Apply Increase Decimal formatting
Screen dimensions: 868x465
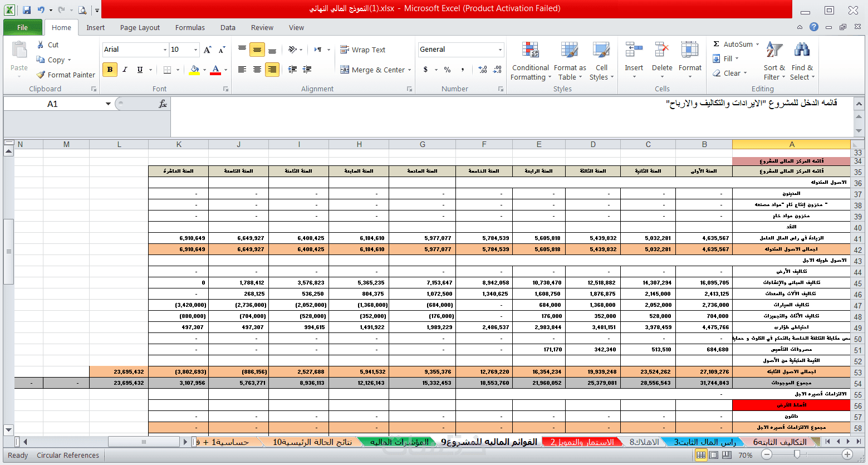[482, 70]
